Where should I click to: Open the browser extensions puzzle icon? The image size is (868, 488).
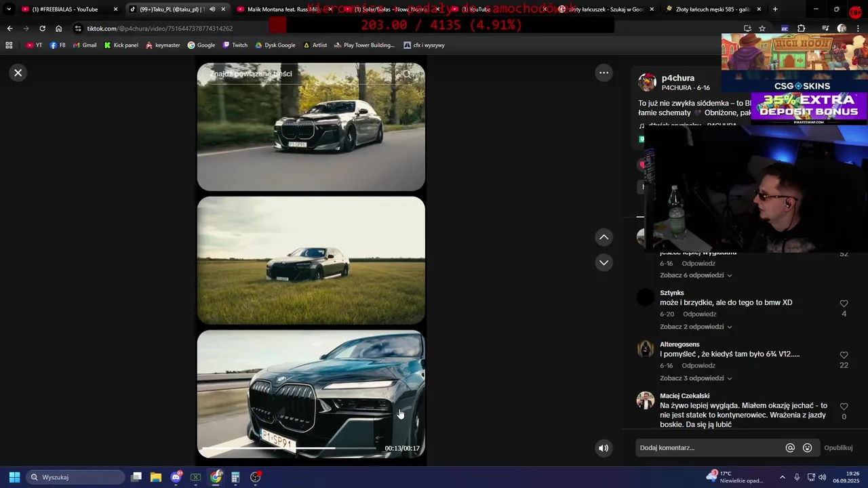[x=802, y=28]
